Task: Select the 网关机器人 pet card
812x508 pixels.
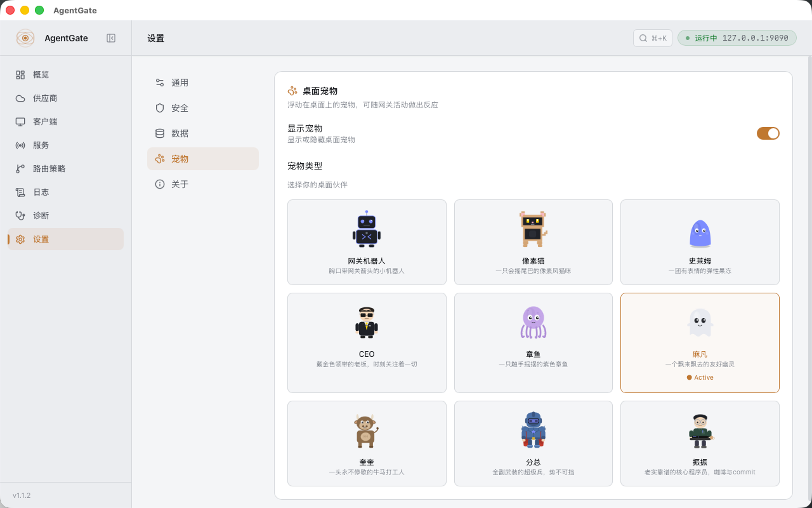Action: coord(367,243)
